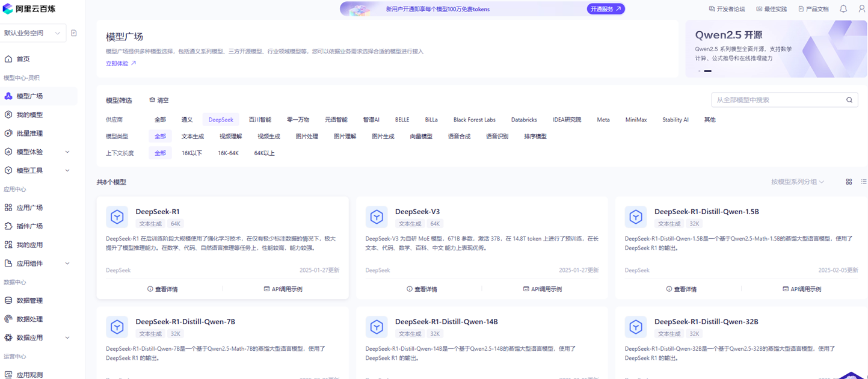Click the 开发者论坛 icon in header
The image size is (868, 379).
coord(712,9)
